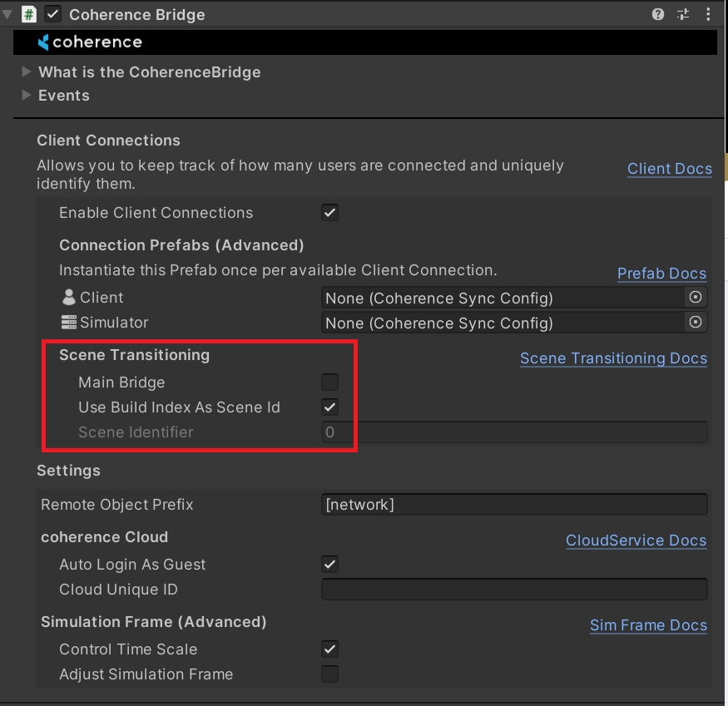
Task: Click the help question mark icon
Action: pos(658,14)
